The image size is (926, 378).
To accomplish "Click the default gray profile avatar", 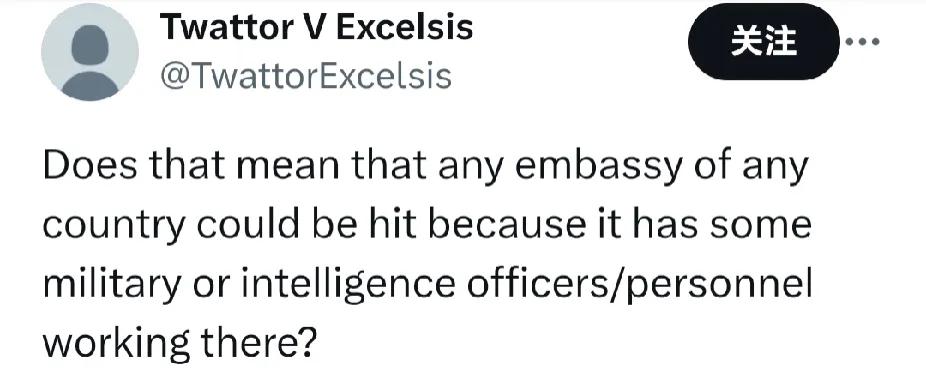I will point(90,52).
